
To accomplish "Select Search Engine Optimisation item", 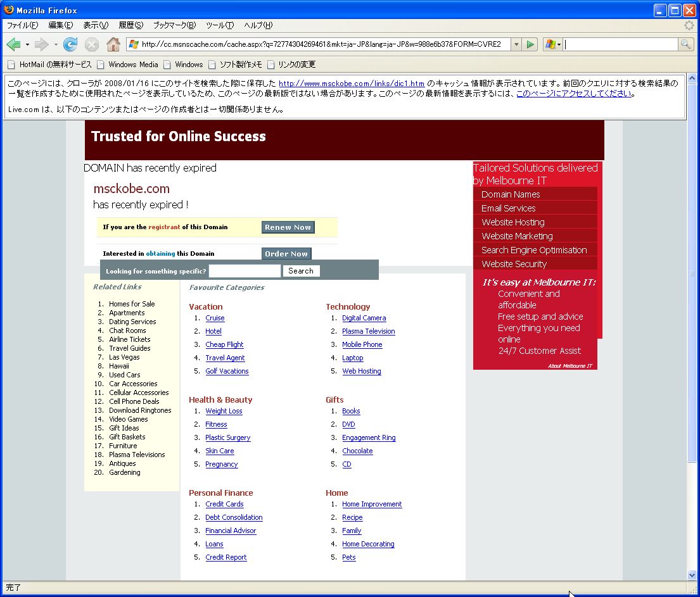I will [535, 250].
